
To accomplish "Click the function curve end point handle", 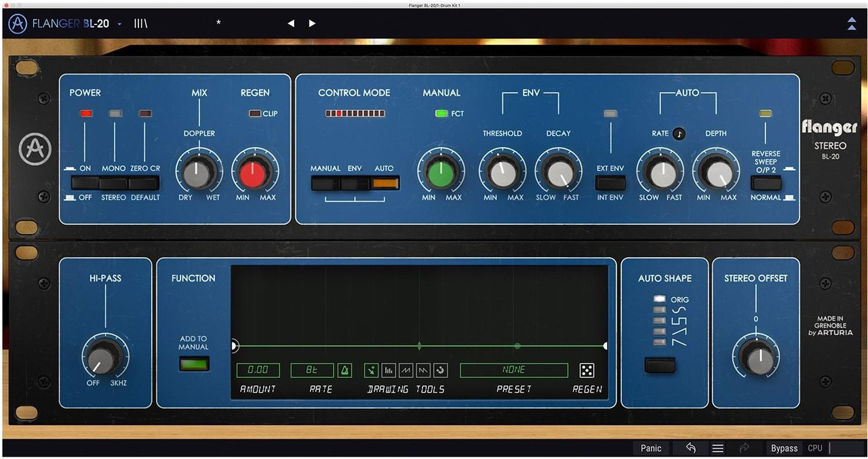I will click(605, 346).
